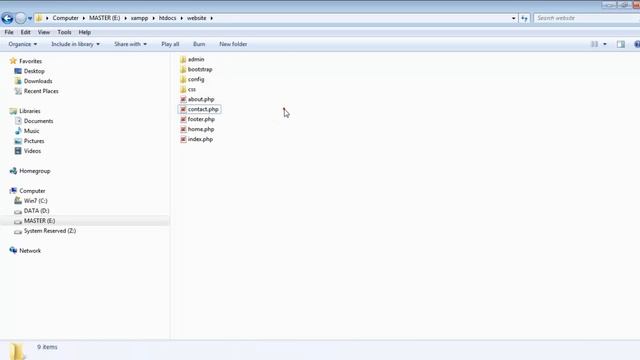Select Libraries in navigation pane
This screenshot has height=360, width=640.
point(30,111)
